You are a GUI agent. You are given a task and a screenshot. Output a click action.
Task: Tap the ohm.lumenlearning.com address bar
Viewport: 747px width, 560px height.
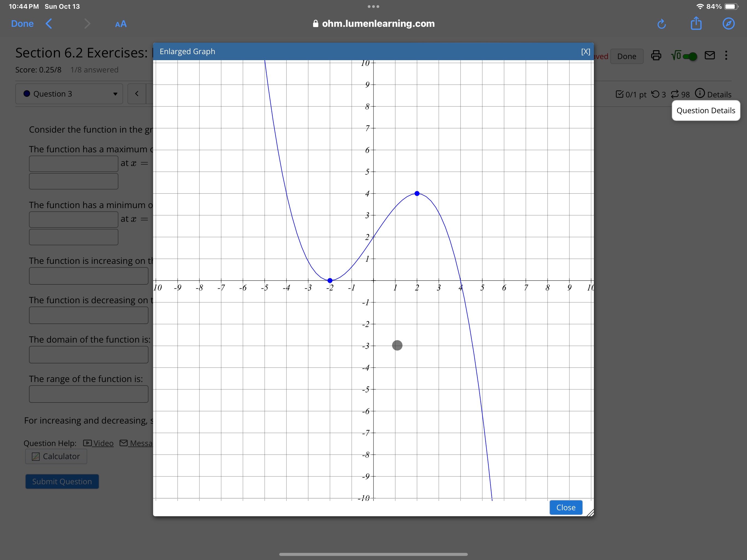(373, 24)
